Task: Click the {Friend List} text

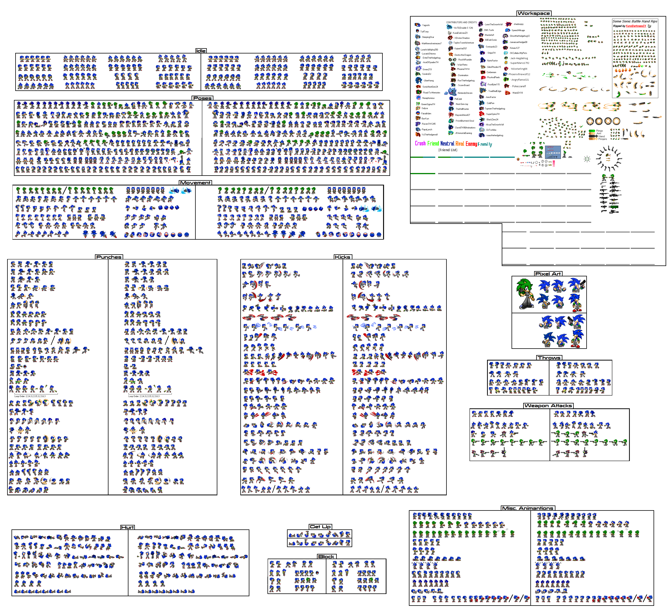Action: point(447,150)
